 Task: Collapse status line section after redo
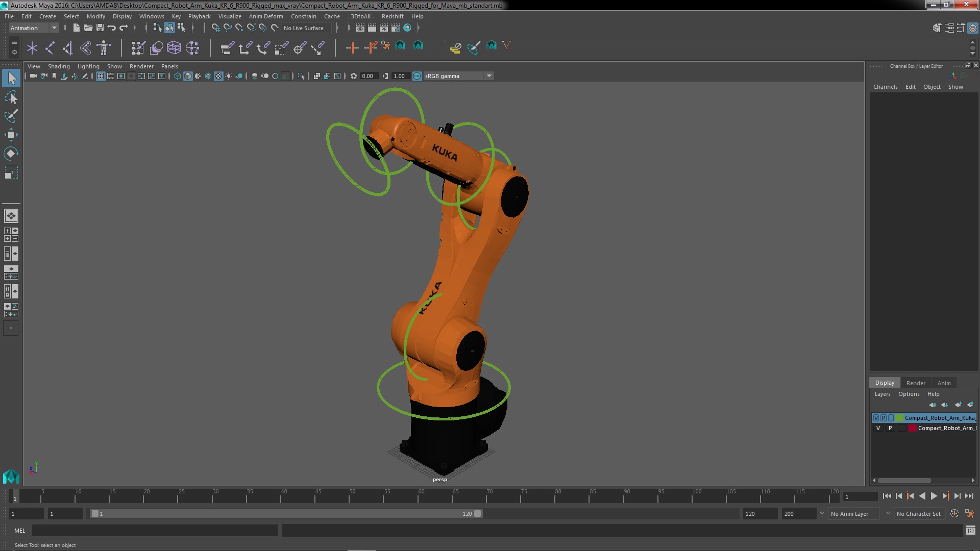coord(135,28)
